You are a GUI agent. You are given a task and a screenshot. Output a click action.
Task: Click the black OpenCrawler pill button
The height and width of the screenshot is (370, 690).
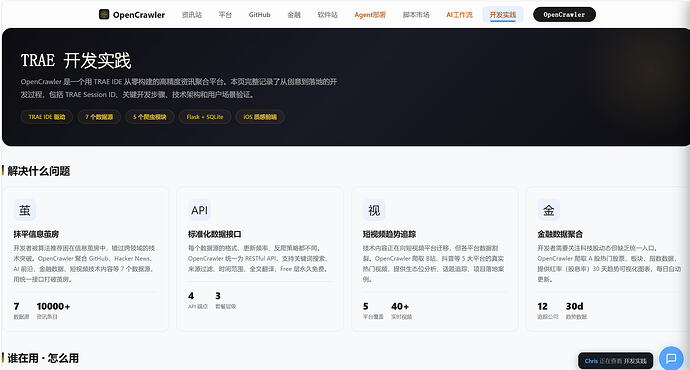564,15
